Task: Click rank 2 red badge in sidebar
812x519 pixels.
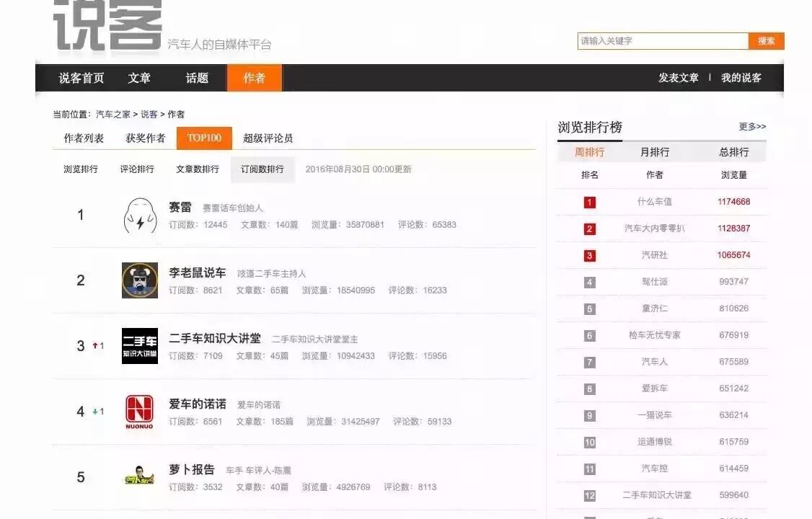Action: (590, 229)
